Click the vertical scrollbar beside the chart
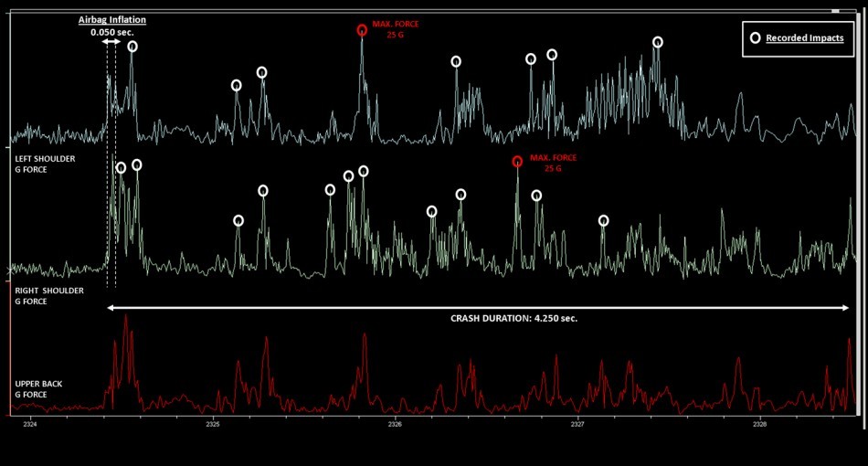 click(x=859, y=213)
